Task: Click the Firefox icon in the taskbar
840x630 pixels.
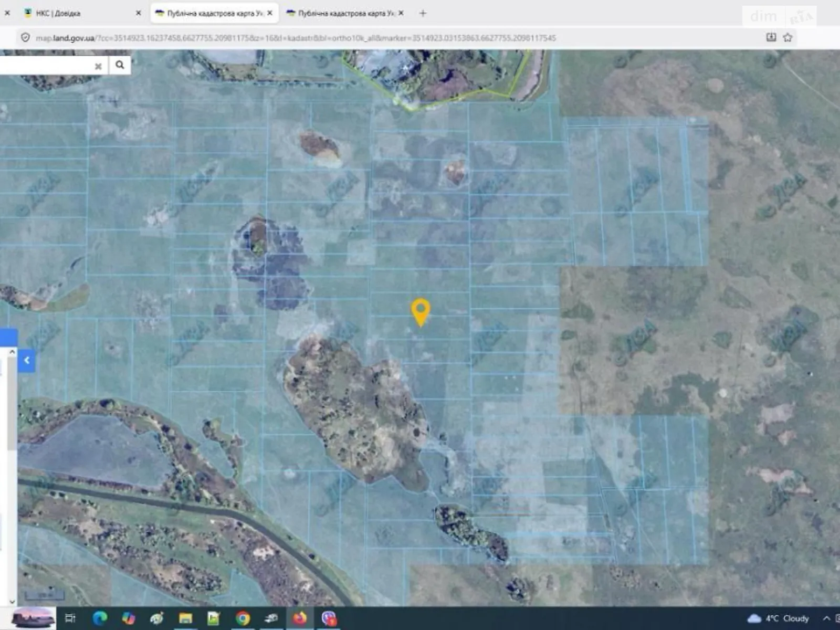Action: pos(300,618)
